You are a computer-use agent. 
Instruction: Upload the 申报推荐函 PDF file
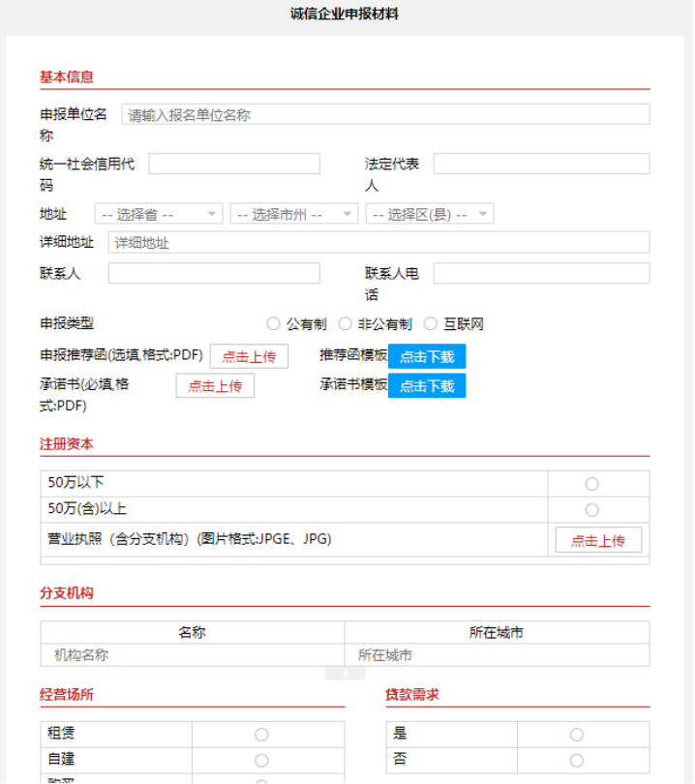[249, 357]
